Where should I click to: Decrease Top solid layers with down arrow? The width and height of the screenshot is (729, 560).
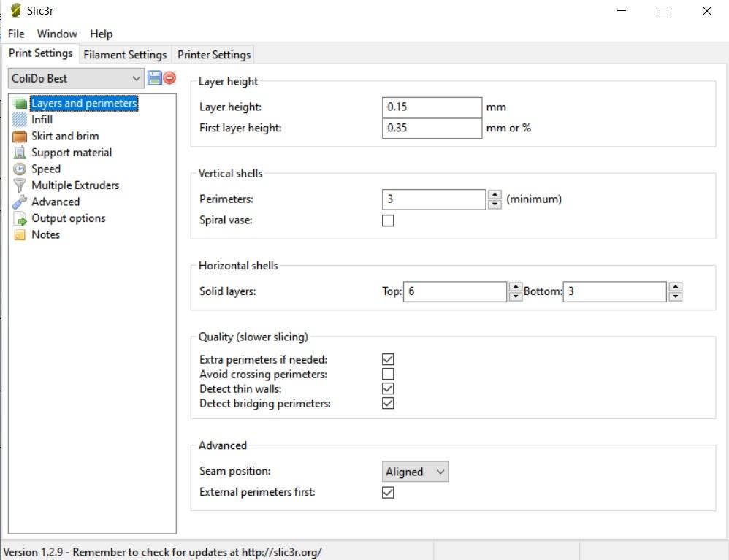515,296
